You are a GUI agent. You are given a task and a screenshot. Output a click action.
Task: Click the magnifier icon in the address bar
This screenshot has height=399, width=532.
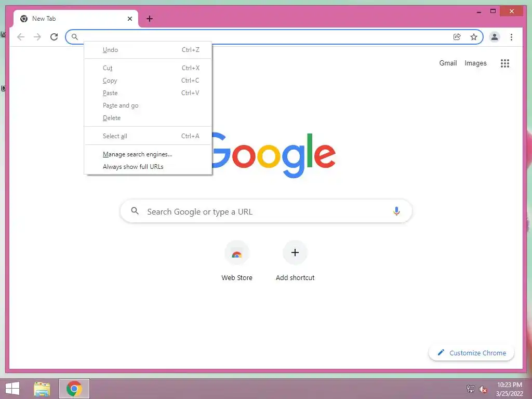click(x=75, y=37)
